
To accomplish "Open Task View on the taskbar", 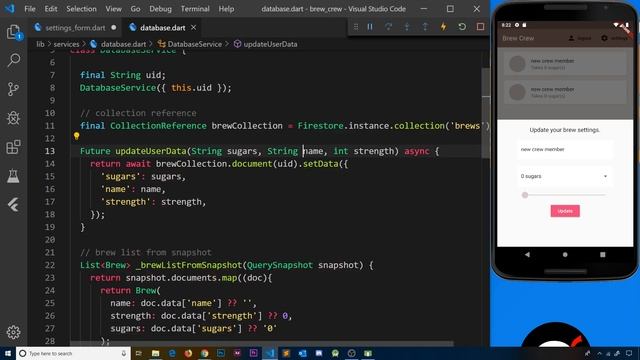I will pos(139,353).
